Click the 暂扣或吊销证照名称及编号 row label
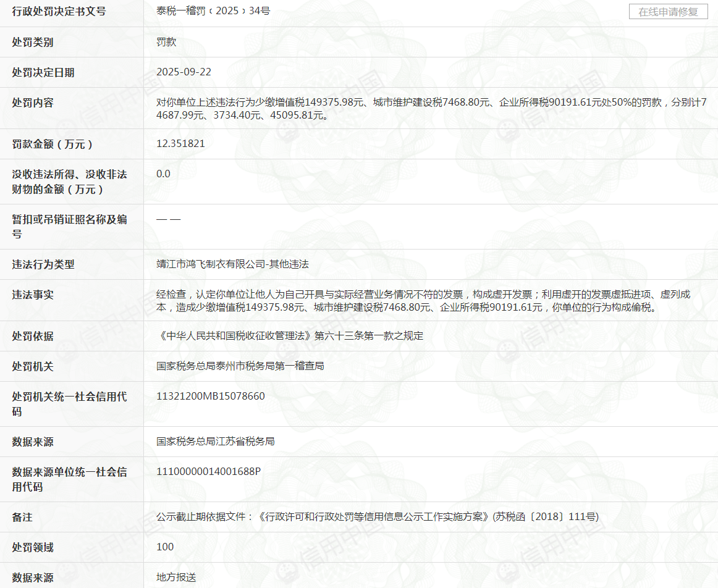 coord(69,227)
